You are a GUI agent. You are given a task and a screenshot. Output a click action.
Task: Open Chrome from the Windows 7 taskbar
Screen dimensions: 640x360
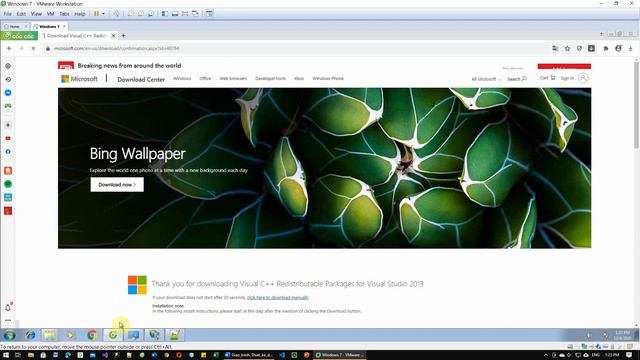(x=92, y=335)
